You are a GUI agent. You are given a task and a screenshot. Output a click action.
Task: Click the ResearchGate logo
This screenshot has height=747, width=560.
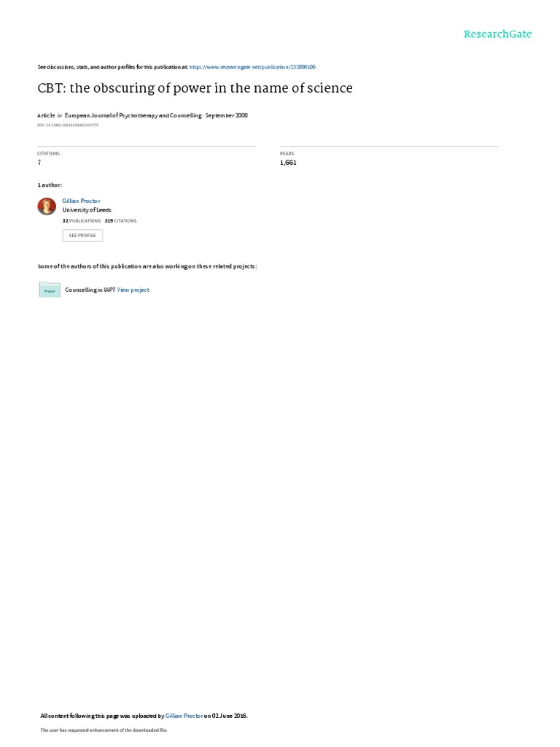497,34
